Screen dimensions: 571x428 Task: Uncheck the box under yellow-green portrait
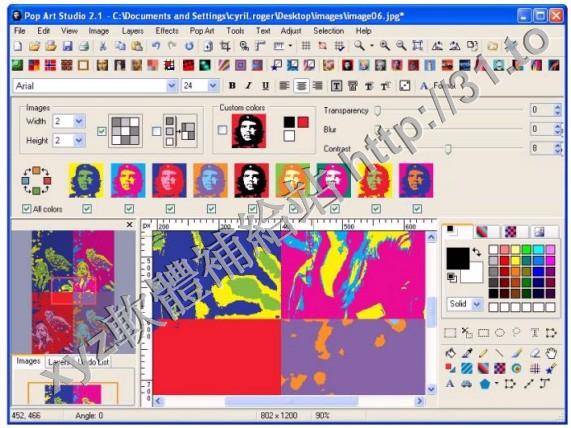click(87, 209)
